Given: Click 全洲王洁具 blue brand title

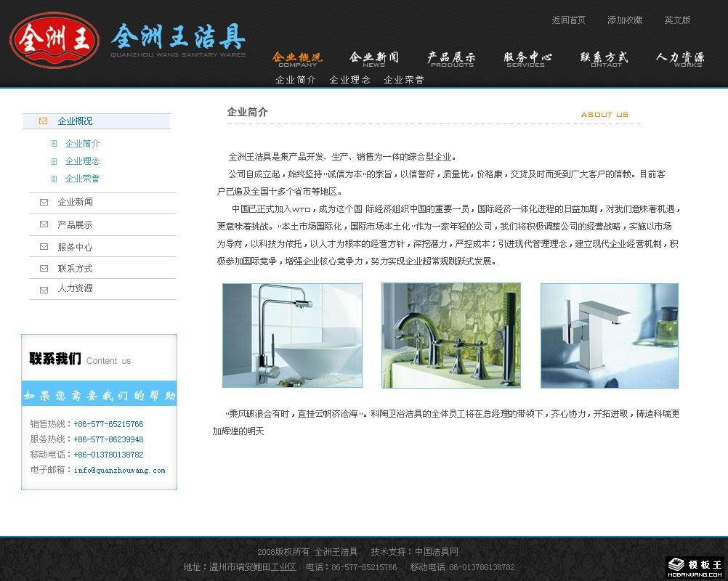Looking at the screenshot, I should (x=179, y=37).
